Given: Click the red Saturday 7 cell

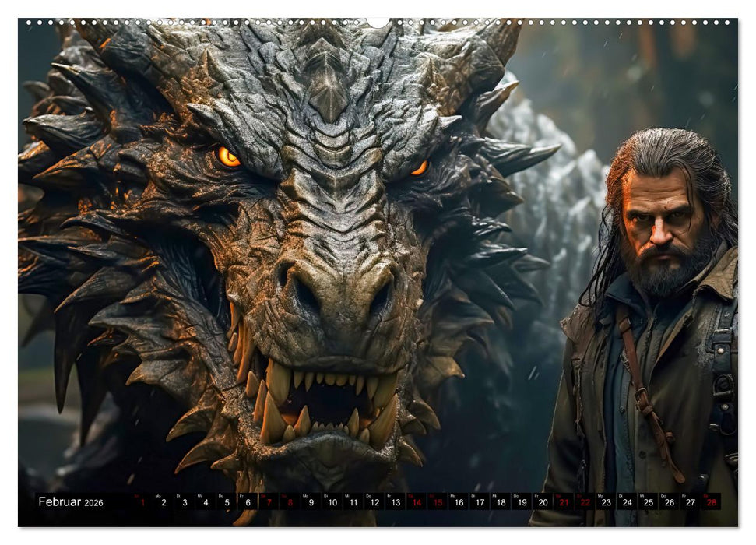Looking at the screenshot, I should (268, 505).
